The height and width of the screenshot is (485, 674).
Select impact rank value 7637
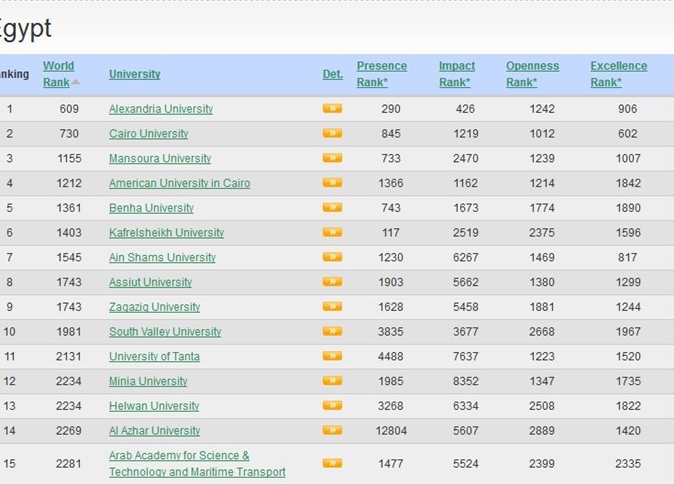(x=466, y=356)
